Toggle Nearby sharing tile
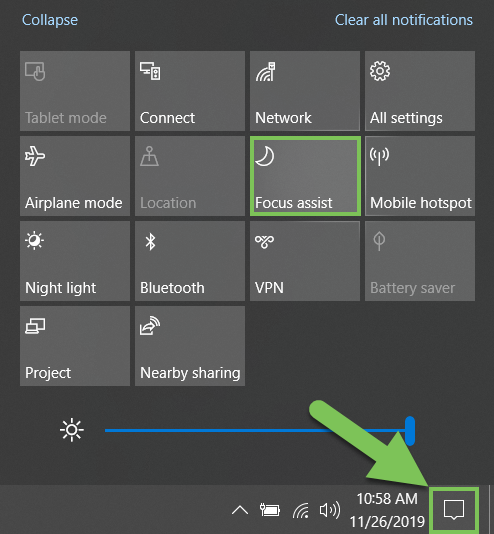 coord(190,346)
